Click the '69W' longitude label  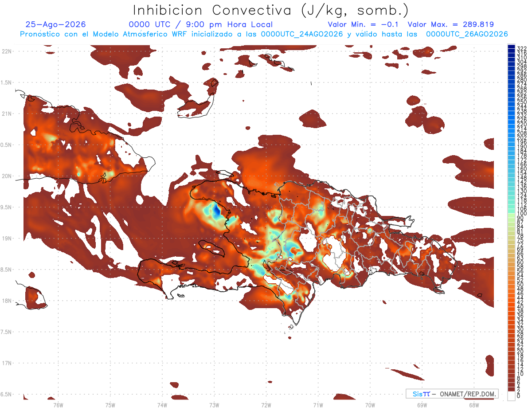tap(422, 405)
